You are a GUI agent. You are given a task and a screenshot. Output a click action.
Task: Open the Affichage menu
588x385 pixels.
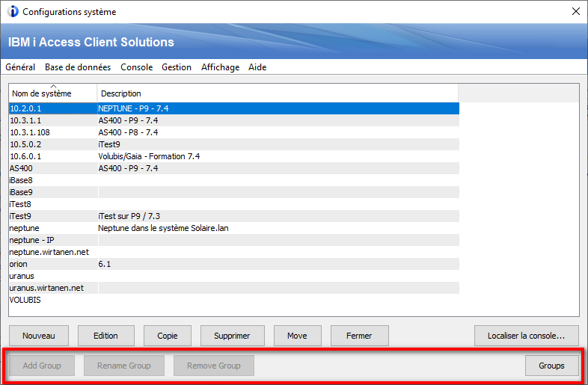click(x=220, y=67)
